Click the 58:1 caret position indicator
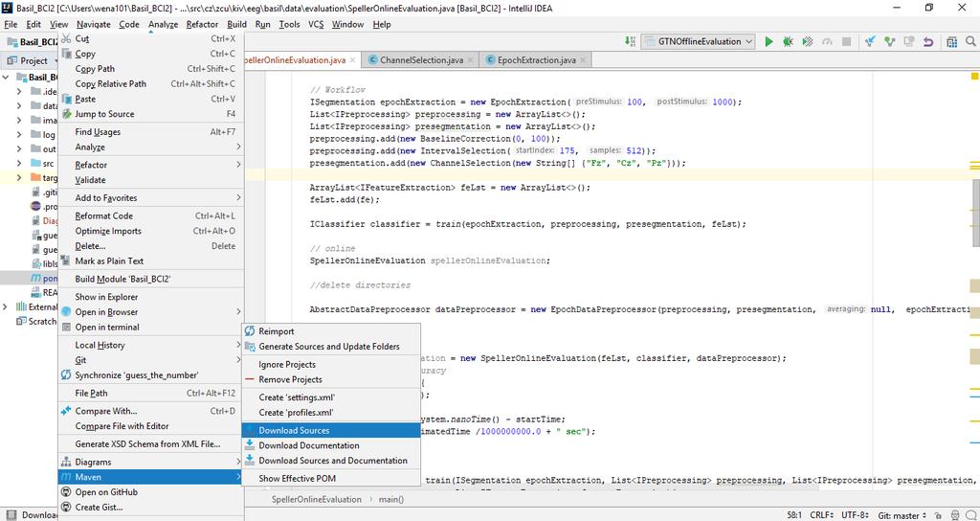980x521 pixels. [x=793, y=515]
